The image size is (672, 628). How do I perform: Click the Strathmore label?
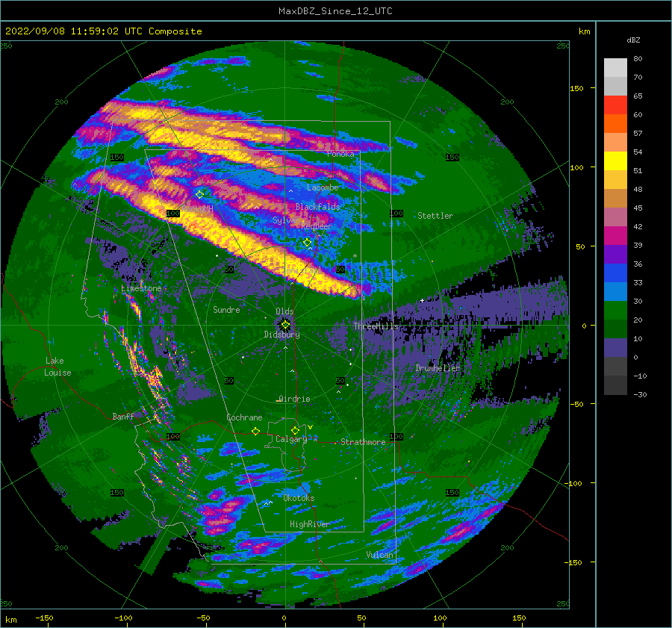click(363, 442)
